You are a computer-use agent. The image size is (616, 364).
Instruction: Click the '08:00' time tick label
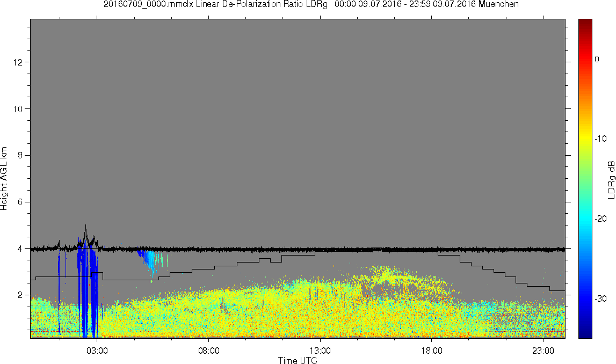[x=208, y=351]
